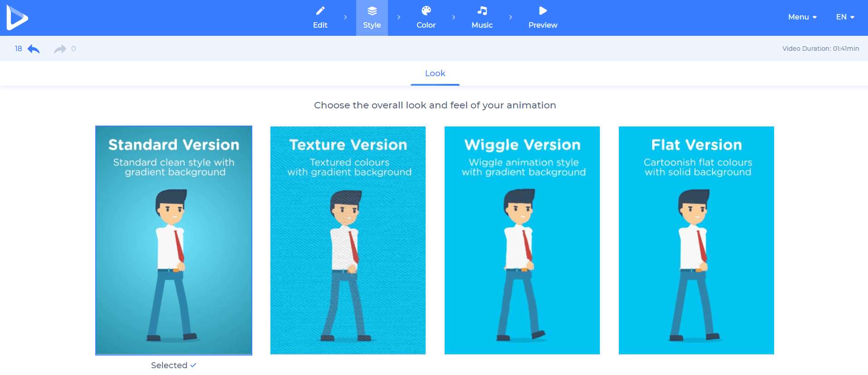868x375 pixels.
Task: Open the EN language dropdown
Action: 845,17
